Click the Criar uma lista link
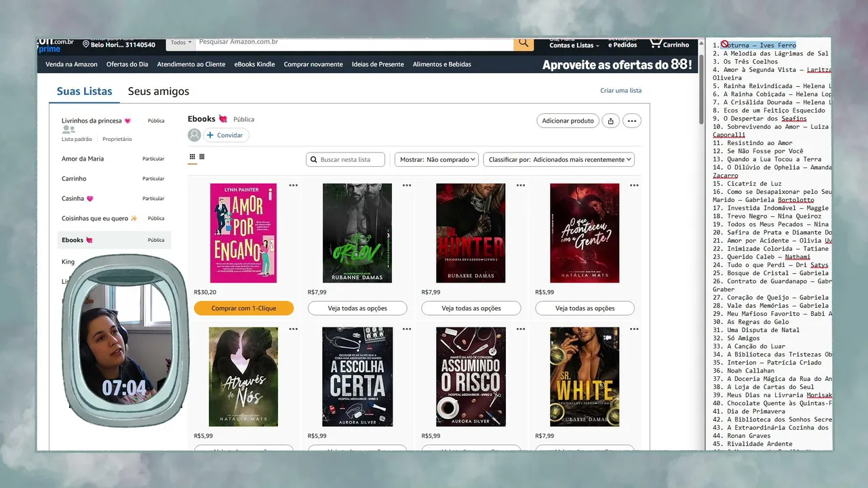The height and width of the screenshot is (488, 868). [620, 91]
